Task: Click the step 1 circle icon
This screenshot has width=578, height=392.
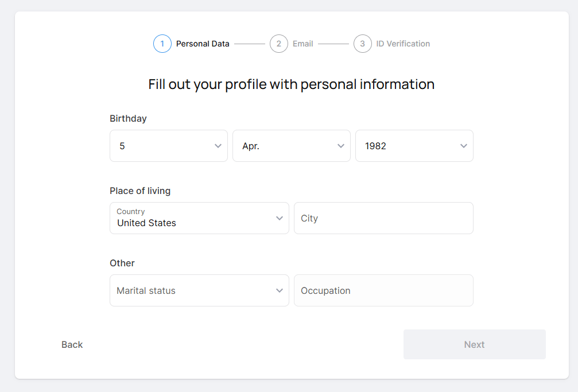Action: pyautogui.click(x=162, y=44)
